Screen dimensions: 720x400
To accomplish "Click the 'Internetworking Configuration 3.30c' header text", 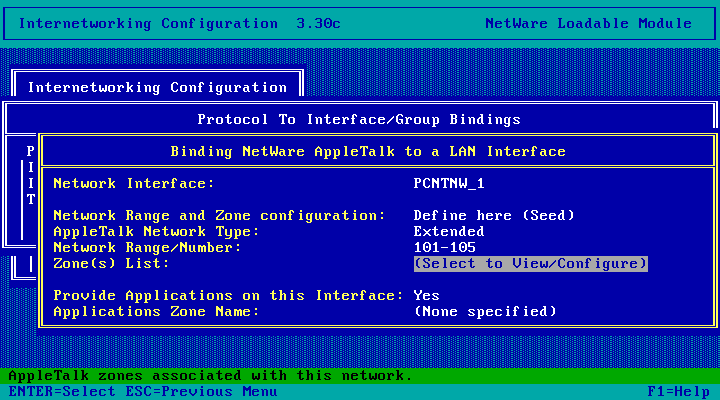I will (180, 23).
